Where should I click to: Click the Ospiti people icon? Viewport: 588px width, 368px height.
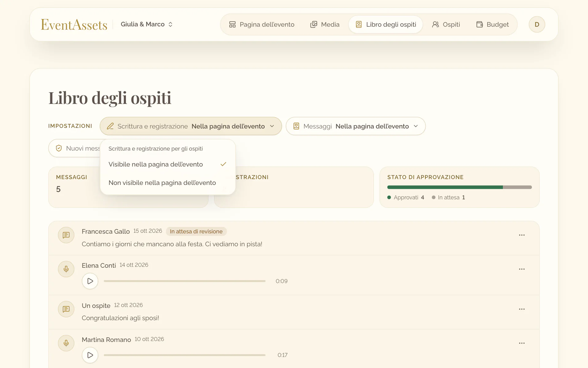pos(435,25)
